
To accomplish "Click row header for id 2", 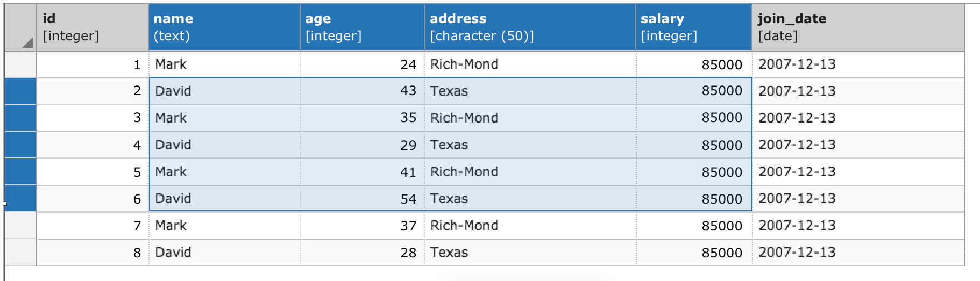I will click(x=20, y=91).
